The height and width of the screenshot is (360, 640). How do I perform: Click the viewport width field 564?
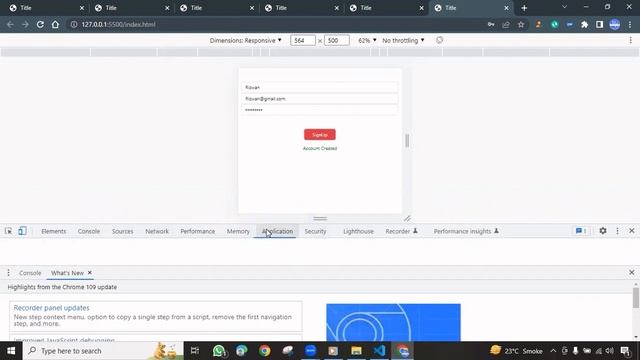303,40
